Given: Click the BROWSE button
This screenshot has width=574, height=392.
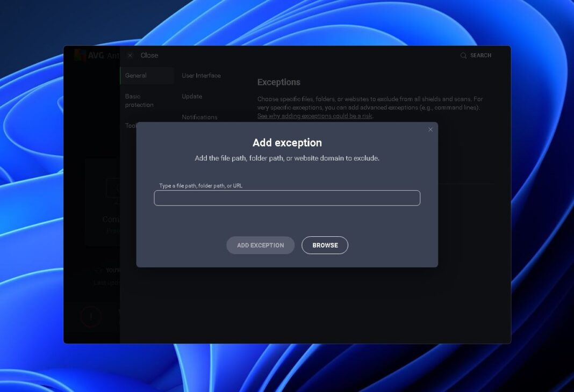Looking at the screenshot, I should coord(325,245).
